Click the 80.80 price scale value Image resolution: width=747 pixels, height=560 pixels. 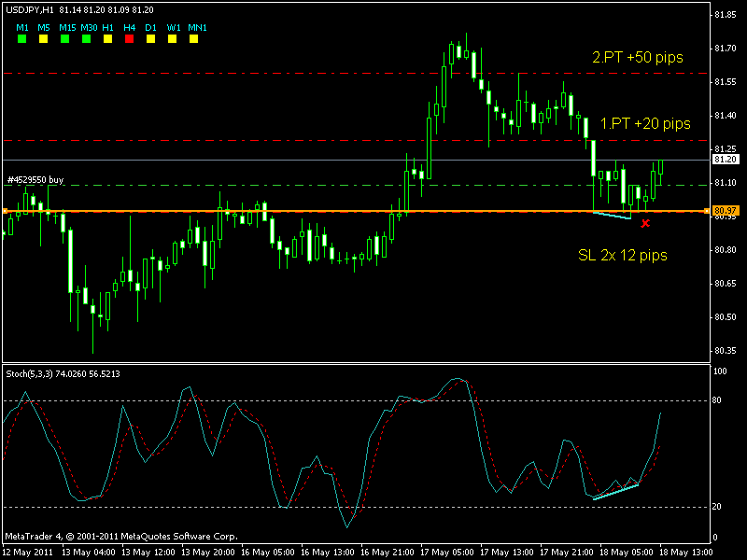coord(726,250)
